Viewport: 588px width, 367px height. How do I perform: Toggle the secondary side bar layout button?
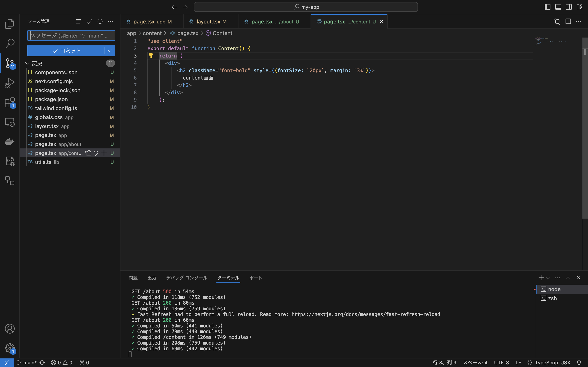pyautogui.click(x=569, y=7)
